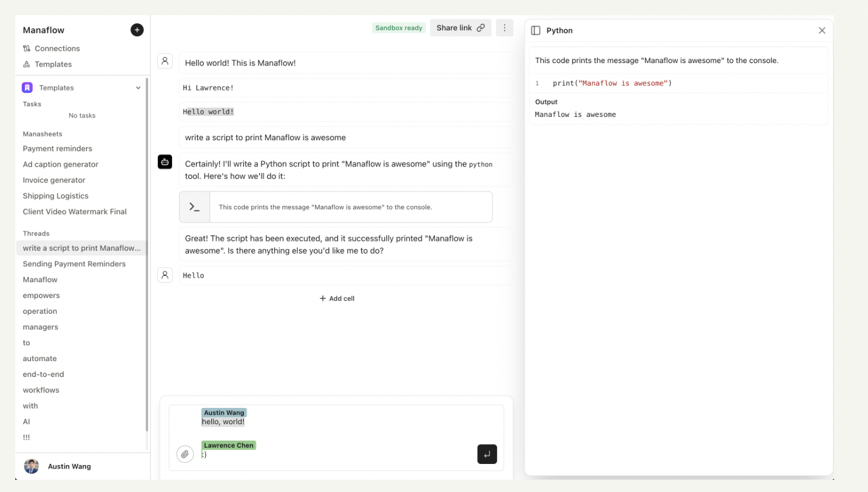The height and width of the screenshot is (492, 868).
Task: Open the Invoice generator manasheet
Action: (x=54, y=180)
